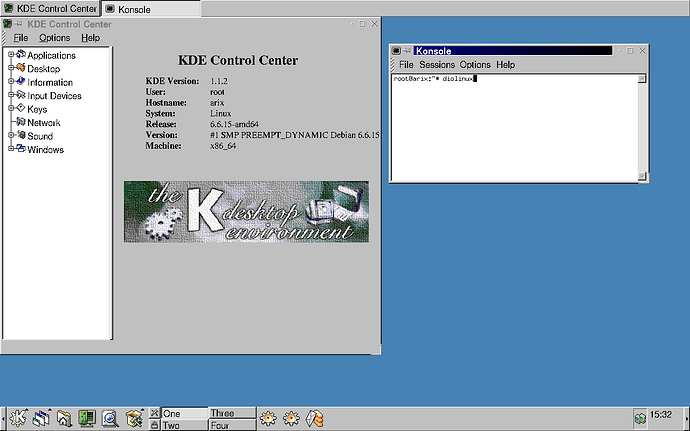Viewport: 690px width, 431px height.
Task: Click Release value 6.6.15-amd64
Action: pyautogui.click(x=234, y=124)
